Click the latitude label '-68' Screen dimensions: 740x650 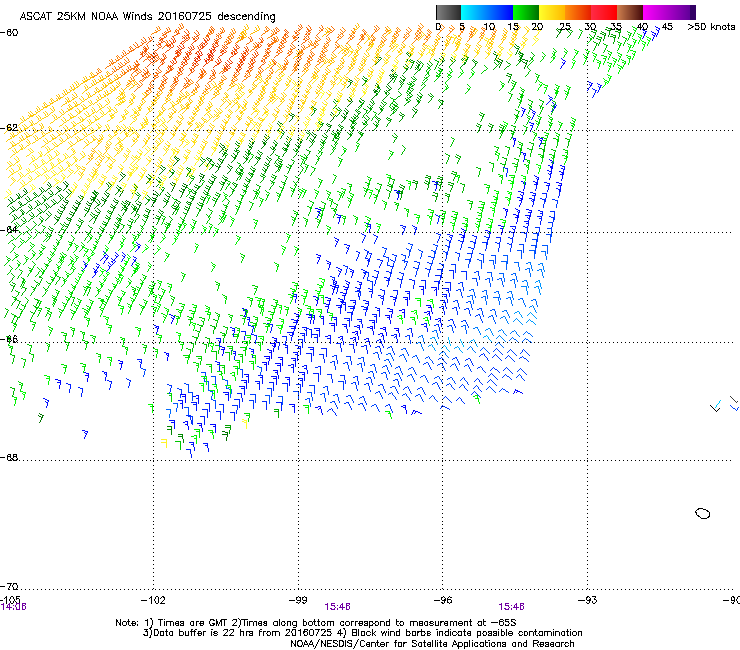[x=9, y=457]
